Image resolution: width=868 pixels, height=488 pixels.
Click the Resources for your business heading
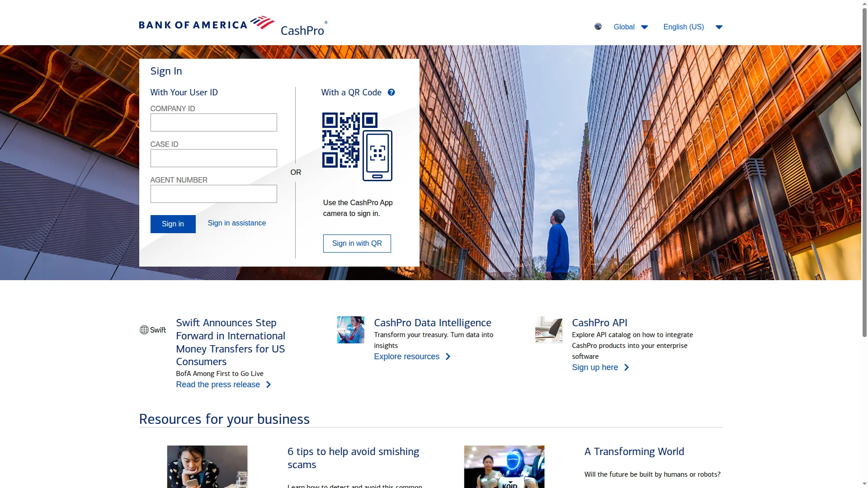[x=224, y=419]
